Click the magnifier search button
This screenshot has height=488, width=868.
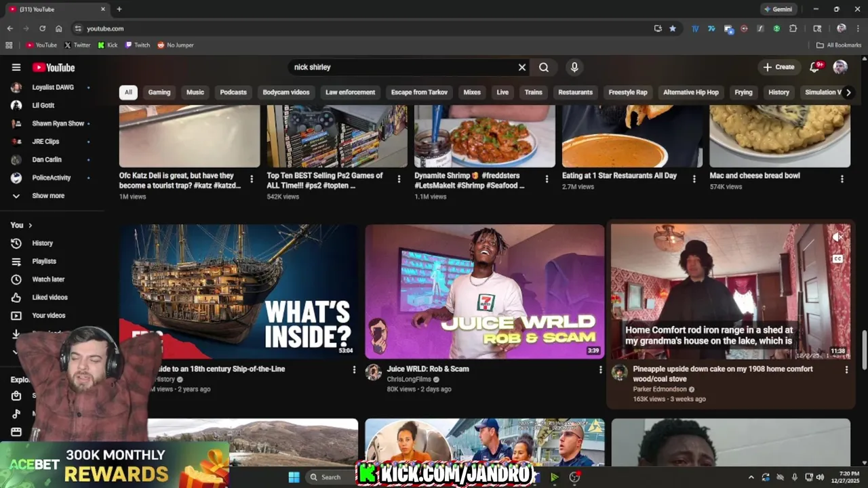[544, 67]
